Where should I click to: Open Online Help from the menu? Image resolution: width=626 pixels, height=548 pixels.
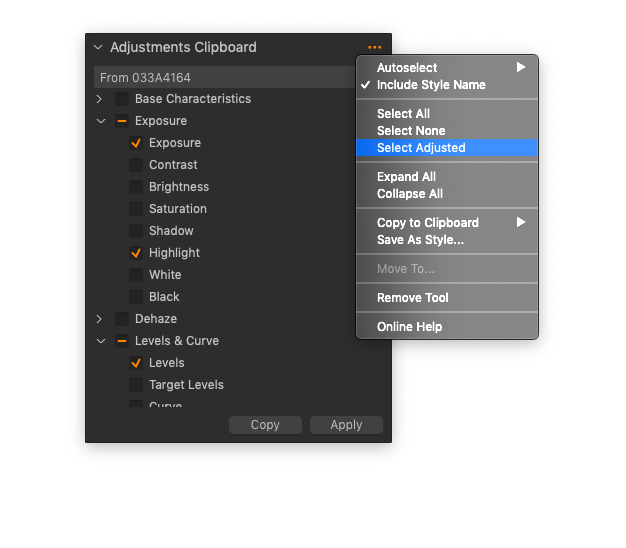pos(447,327)
